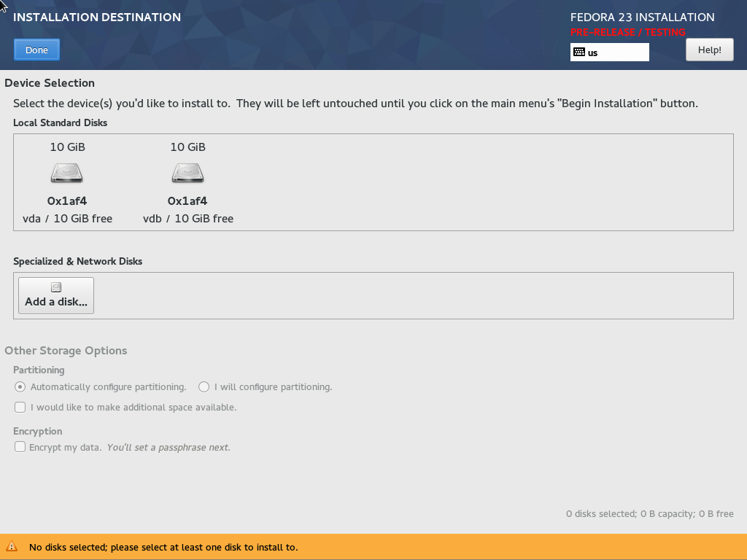
Task: Click the Device Selection heading
Action: 50,83
